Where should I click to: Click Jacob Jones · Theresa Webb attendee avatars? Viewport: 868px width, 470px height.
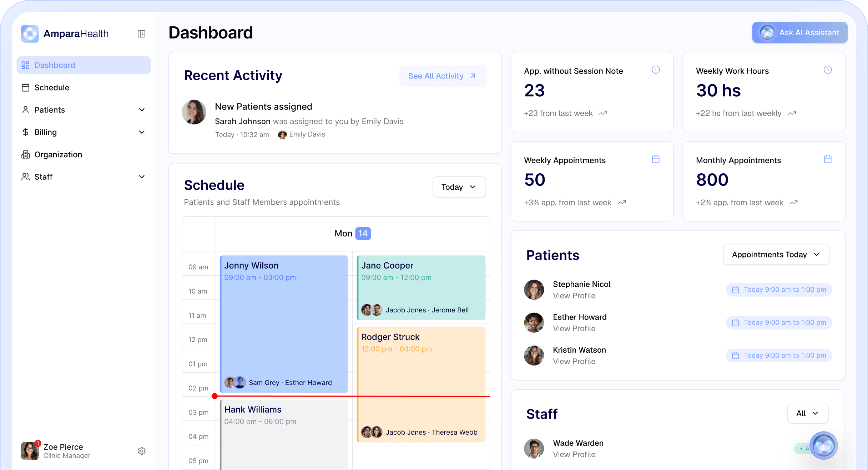pyautogui.click(x=372, y=433)
